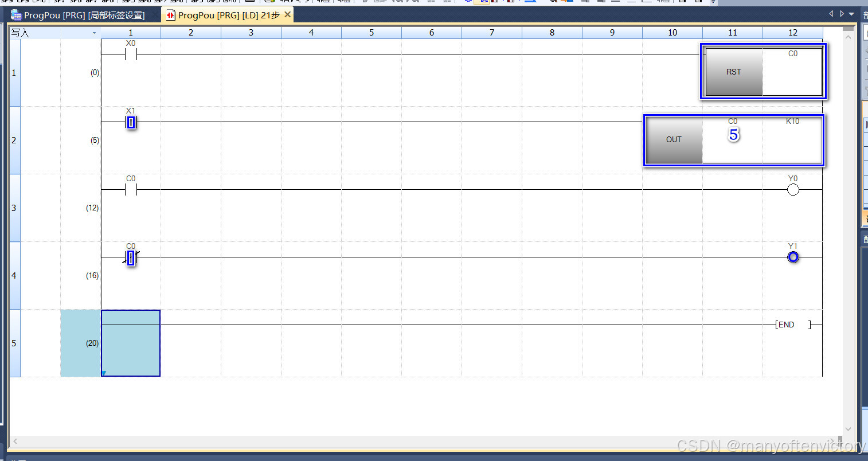This screenshot has height=461, width=868.
Task: Click step number (0)
Action: [95, 73]
